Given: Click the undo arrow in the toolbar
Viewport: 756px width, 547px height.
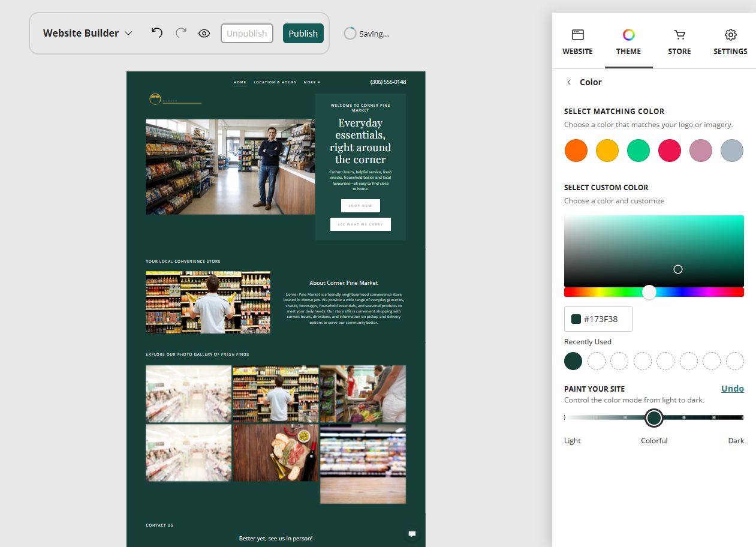Looking at the screenshot, I should pyautogui.click(x=157, y=33).
